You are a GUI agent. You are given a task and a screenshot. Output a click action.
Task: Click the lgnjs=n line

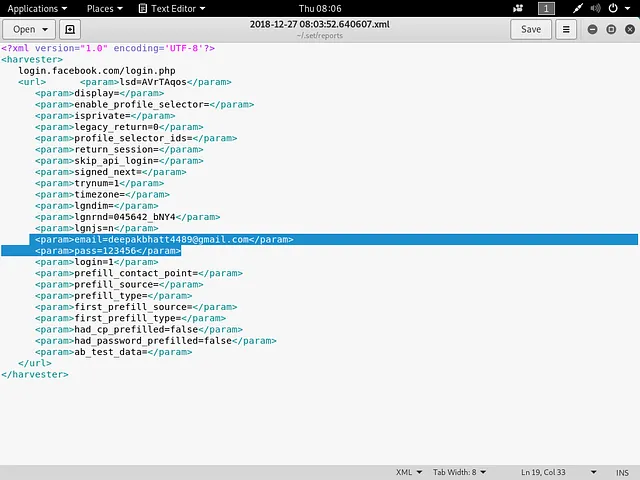(97, 228)
